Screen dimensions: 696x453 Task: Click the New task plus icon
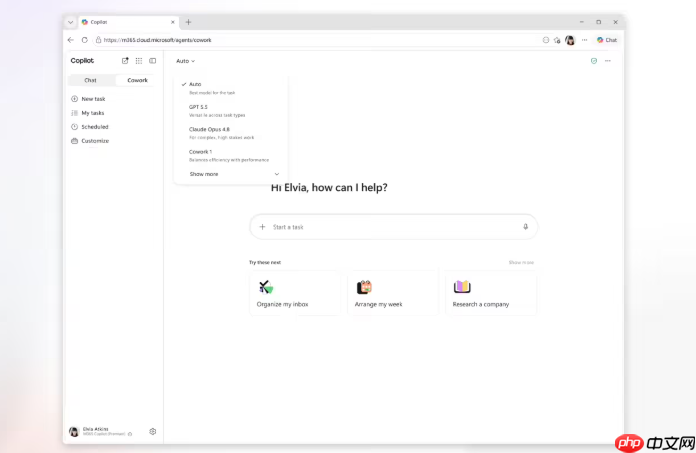pos(75,99)
